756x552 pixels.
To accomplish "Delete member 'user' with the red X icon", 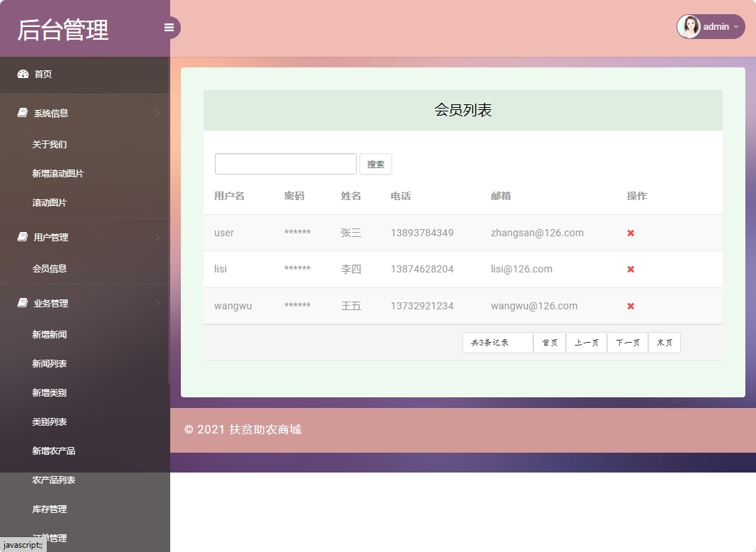I will coord(630,232).
